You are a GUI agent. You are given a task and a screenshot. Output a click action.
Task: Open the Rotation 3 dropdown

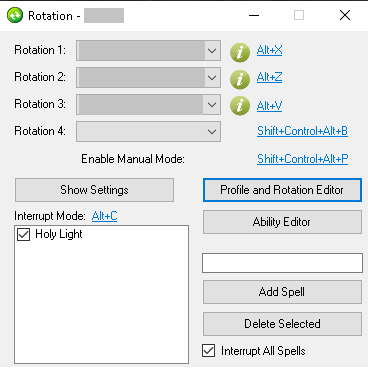pos(148,104)
